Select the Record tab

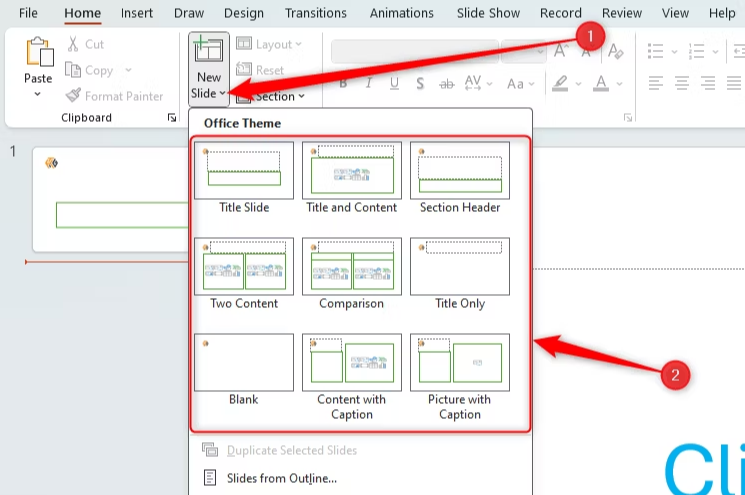click(x=561, y=13)
